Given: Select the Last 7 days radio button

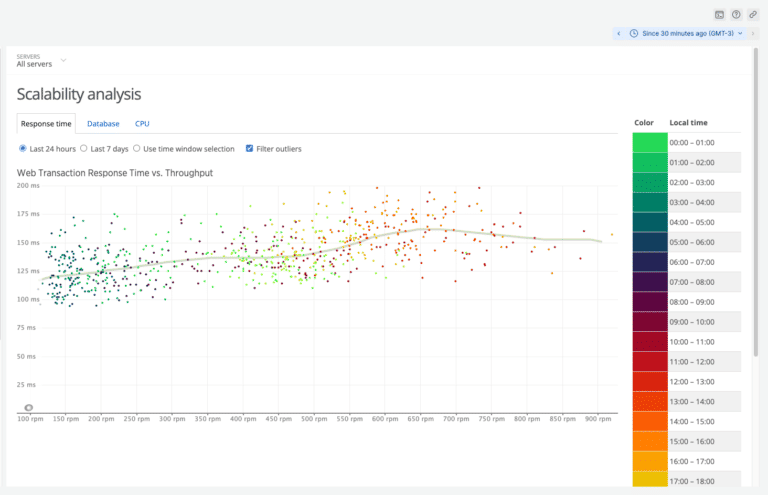Looking at the screenshot, I should pyautogui.click(x=84, y=148).
